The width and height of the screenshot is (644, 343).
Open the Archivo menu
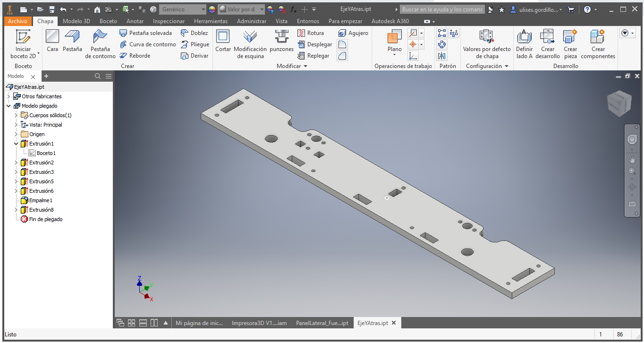[18, 21]
